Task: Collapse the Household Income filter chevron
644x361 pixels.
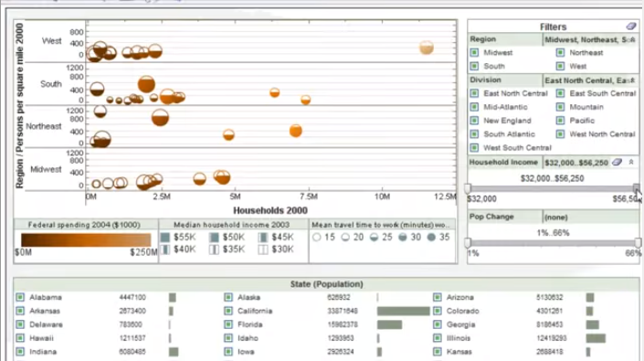Action: 631,163
